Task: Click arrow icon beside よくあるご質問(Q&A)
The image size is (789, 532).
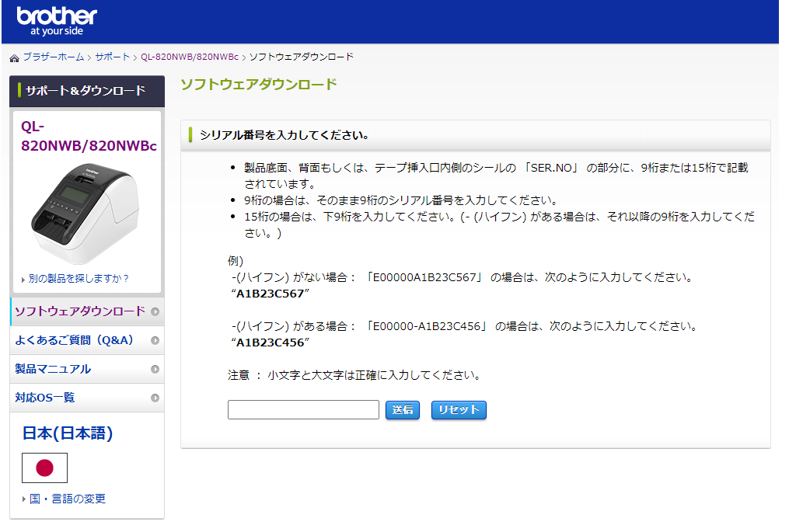Action: (155, 340)
